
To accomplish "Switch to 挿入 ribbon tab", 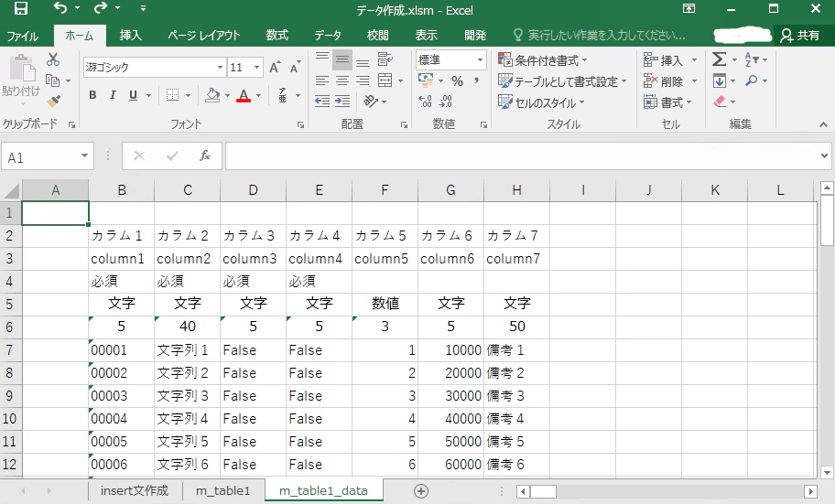I will [x=130, y=36].
